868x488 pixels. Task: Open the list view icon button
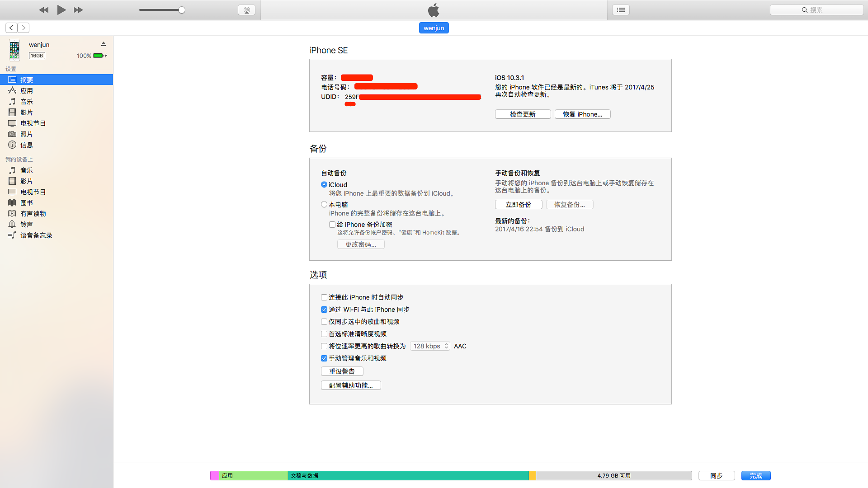pos(621,10)
